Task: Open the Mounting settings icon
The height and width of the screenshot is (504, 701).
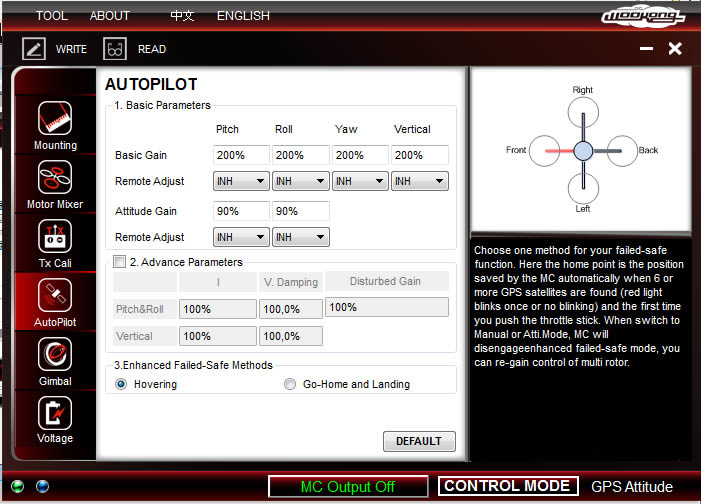Action: click(x=55, y=118)
